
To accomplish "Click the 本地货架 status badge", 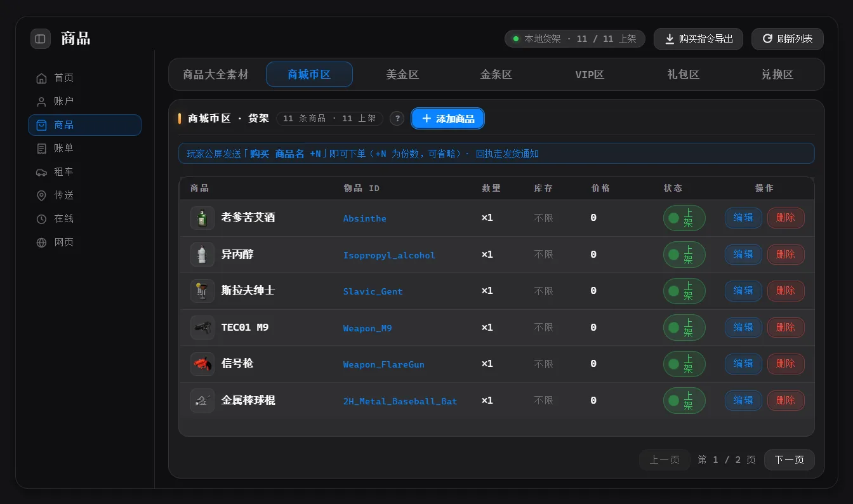I will coord(575,39).
